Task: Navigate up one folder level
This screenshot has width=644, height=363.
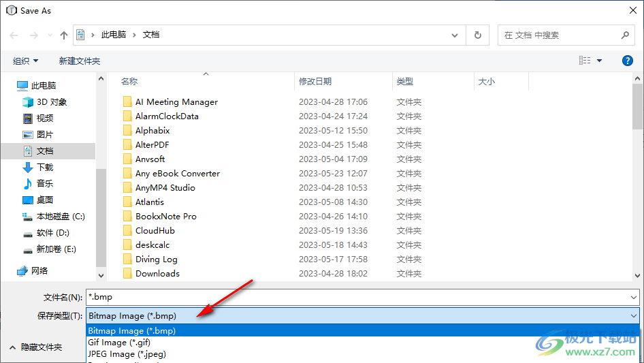Action: (64, 35)
